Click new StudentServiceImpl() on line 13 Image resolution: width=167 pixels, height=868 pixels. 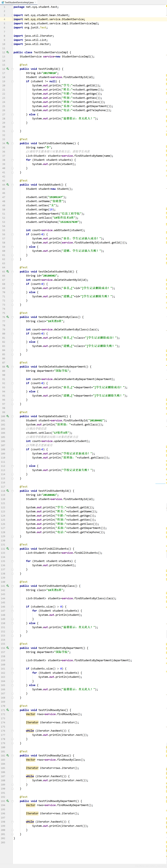[75, 57]
